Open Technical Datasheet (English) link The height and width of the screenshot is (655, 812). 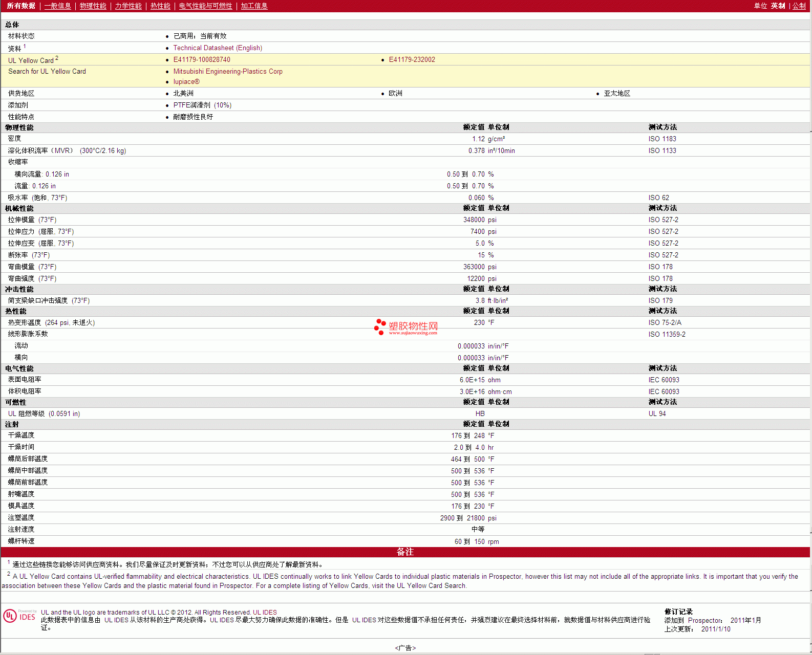[218, 48]
